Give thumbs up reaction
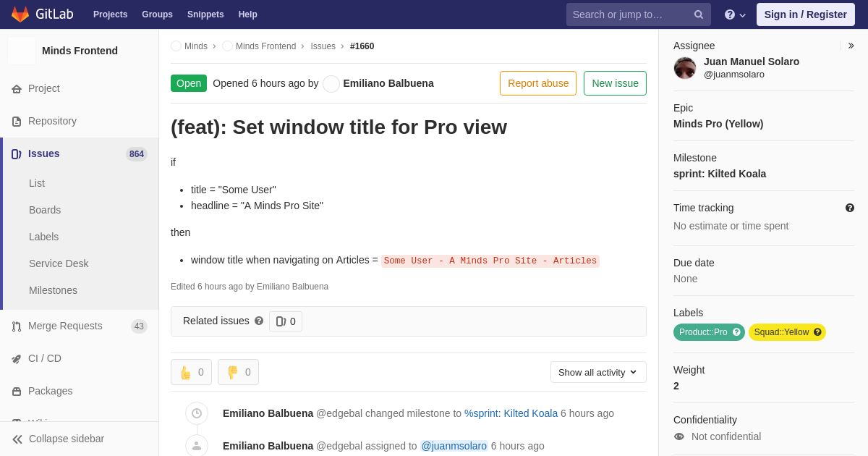Screen dimensions: 868x456 [x=191, y=372]
